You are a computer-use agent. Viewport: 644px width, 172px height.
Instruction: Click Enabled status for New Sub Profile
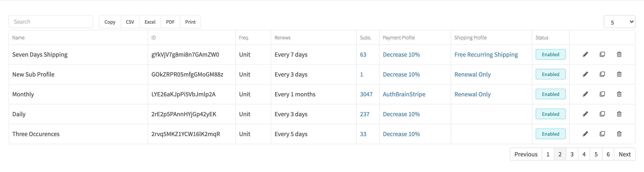(550, 74)
